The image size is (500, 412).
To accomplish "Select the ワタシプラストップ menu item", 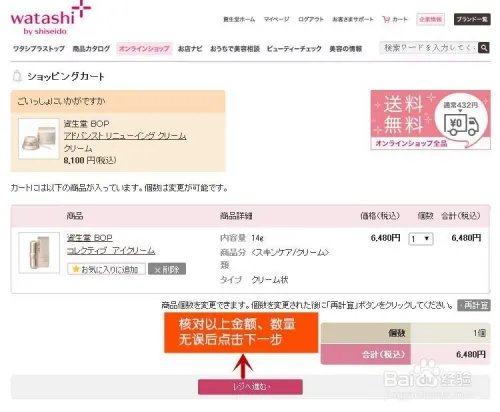I will [39, 49].
